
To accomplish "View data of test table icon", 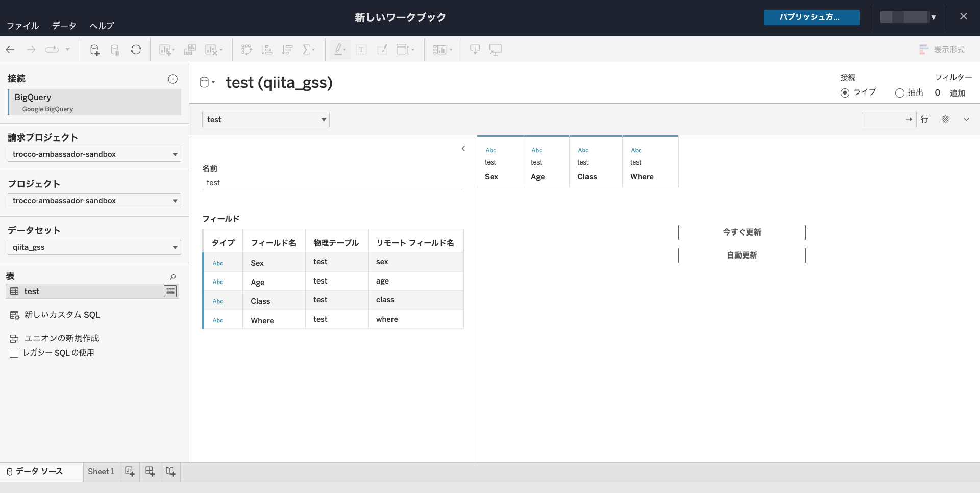I will coord(170,291).
